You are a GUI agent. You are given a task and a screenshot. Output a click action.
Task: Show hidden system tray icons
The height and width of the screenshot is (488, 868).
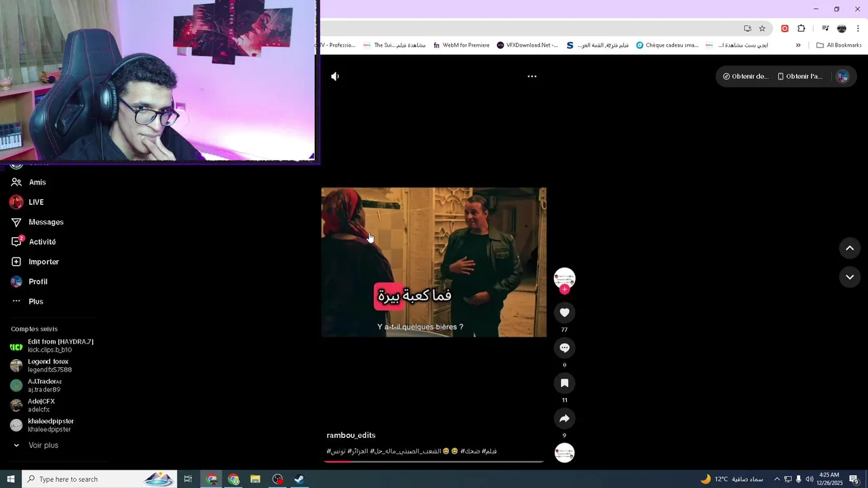[x=777, y=479]
